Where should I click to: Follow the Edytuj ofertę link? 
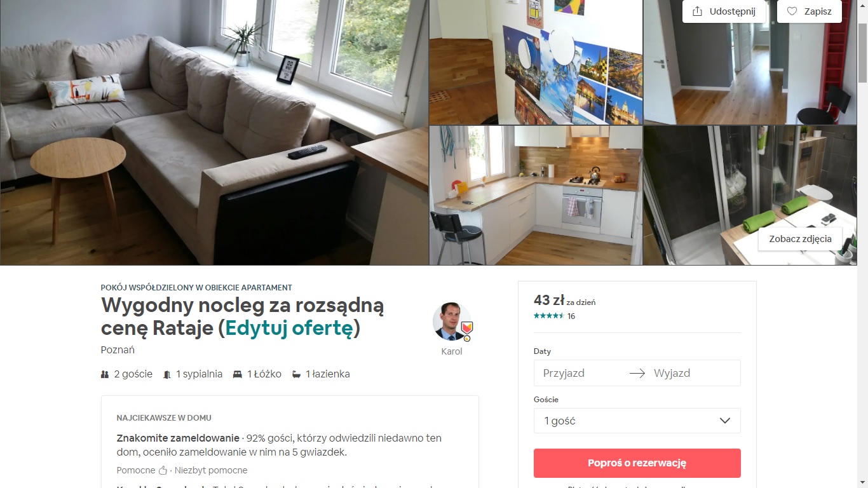[290, 328]
